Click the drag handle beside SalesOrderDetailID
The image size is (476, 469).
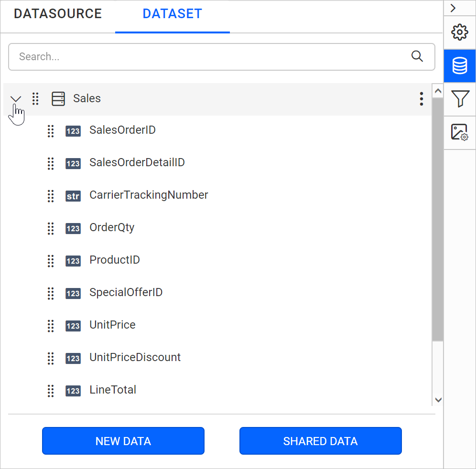click(x=51, y=163)
